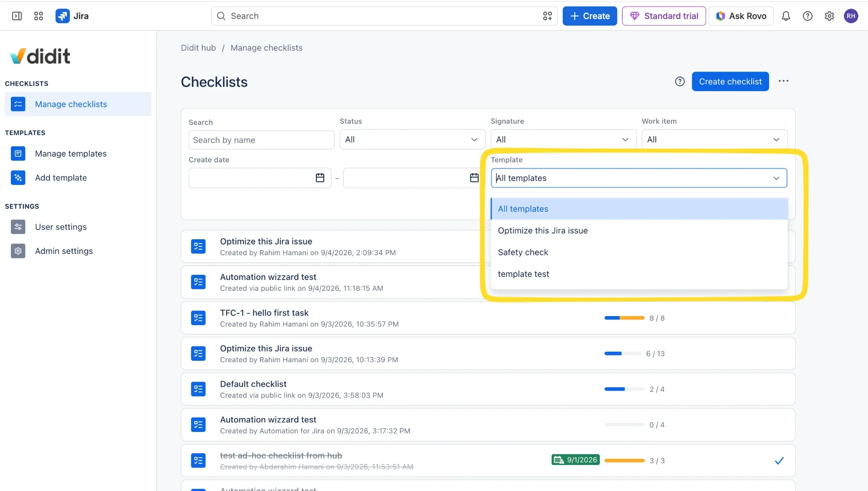
Task: Open Manage checklists in sidebar
Action: [78, 104]
